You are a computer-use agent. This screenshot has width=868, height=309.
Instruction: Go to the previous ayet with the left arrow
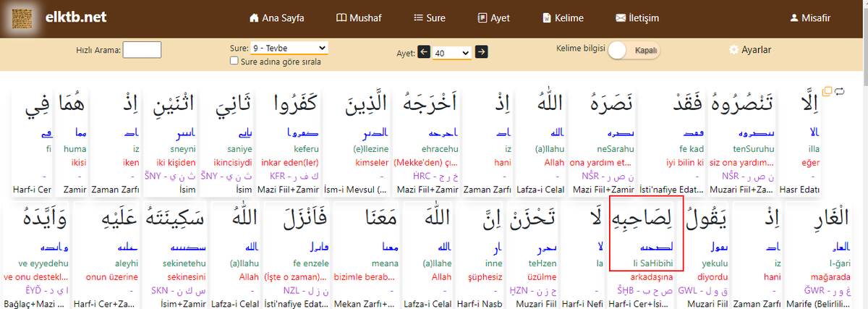[x=423, y=52]
